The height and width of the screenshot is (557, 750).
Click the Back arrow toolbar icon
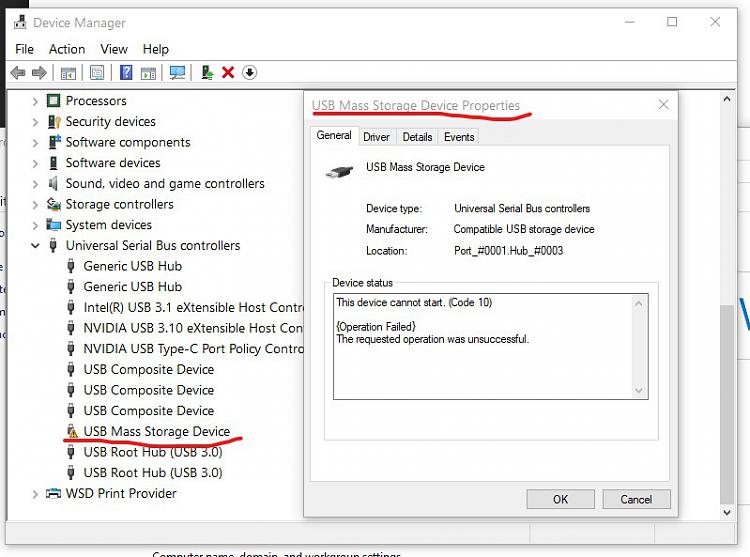[18, 73]
